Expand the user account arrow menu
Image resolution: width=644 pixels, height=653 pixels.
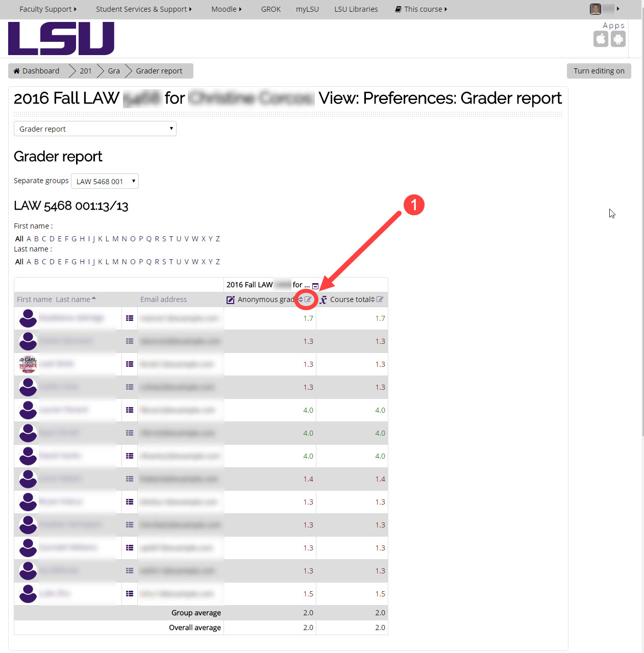pyautogui.click(x=618, y=9)
